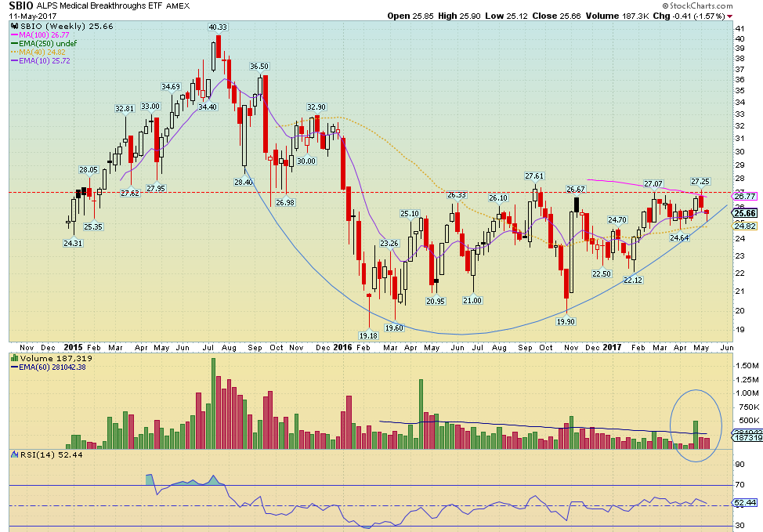Click the red down-arrow beside Chg value
Image resolution: width=763 pixels, height=532 pixels.
(729, 16)
